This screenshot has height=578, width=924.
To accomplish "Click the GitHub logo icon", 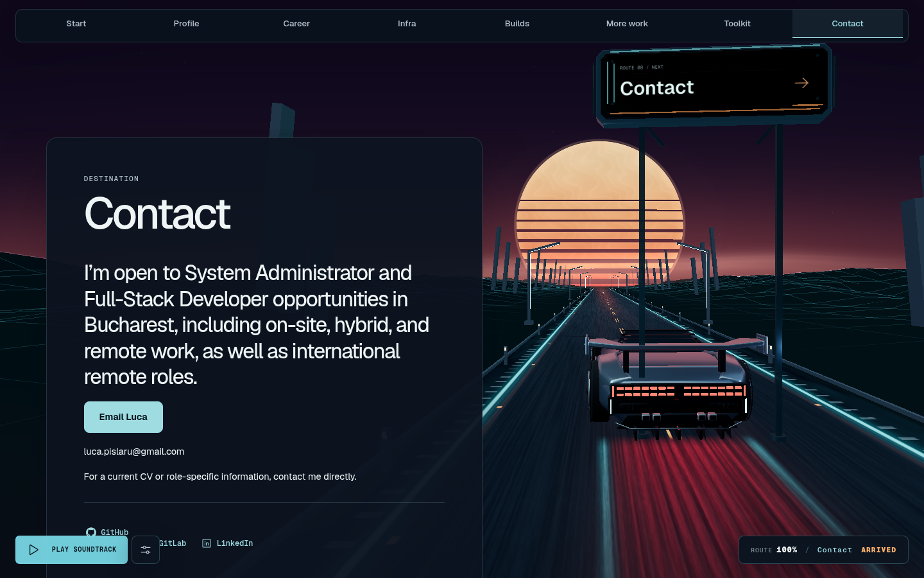I will tap(91, 532).
